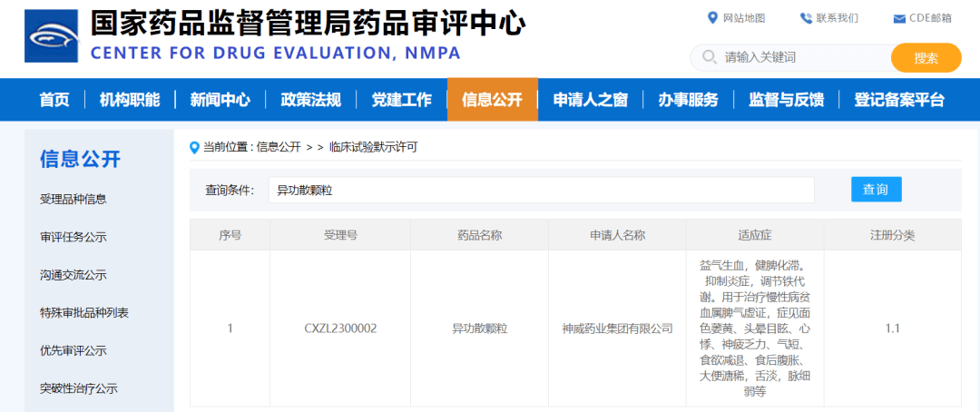The width and height of the screenshot is (980, 412).
Task: Click CENTER FOR DRUG EVALUATION, NMPA subtitle
Action: click(276, 53)
